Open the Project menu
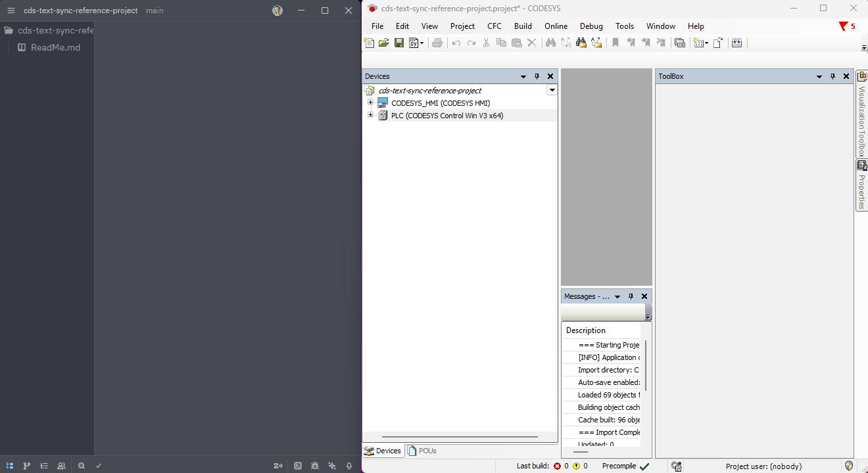Viewport: 868px width, 473px height. (x=462, y=26)
